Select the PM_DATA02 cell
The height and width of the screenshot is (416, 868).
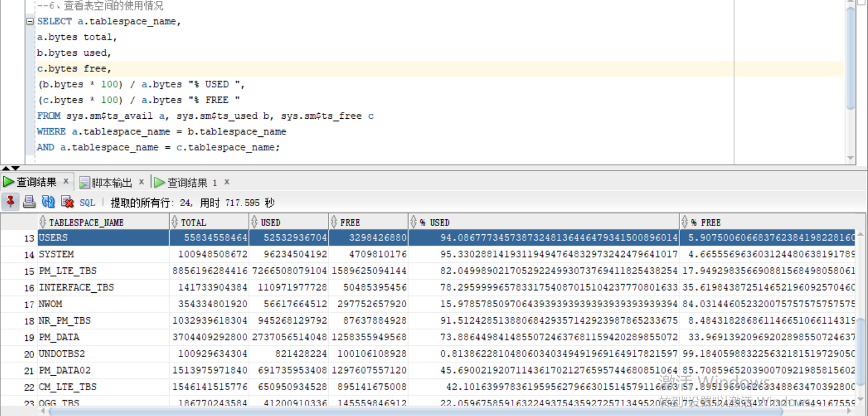(x=103, y=370)
